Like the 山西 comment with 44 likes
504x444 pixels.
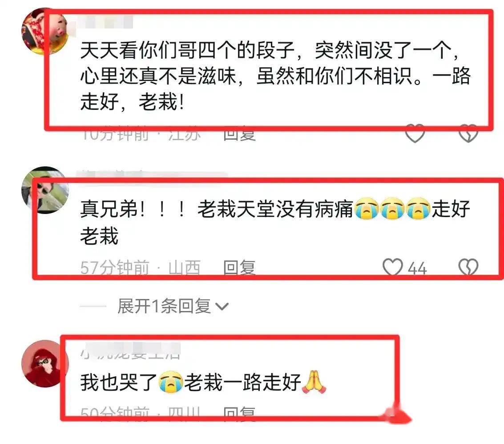393,267
